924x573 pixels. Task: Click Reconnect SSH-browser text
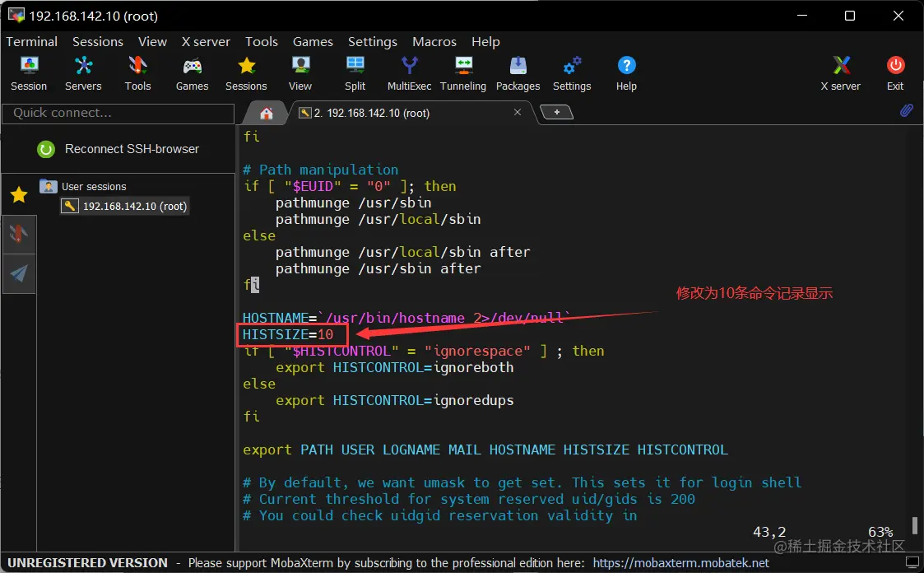(x=132, y=149)
